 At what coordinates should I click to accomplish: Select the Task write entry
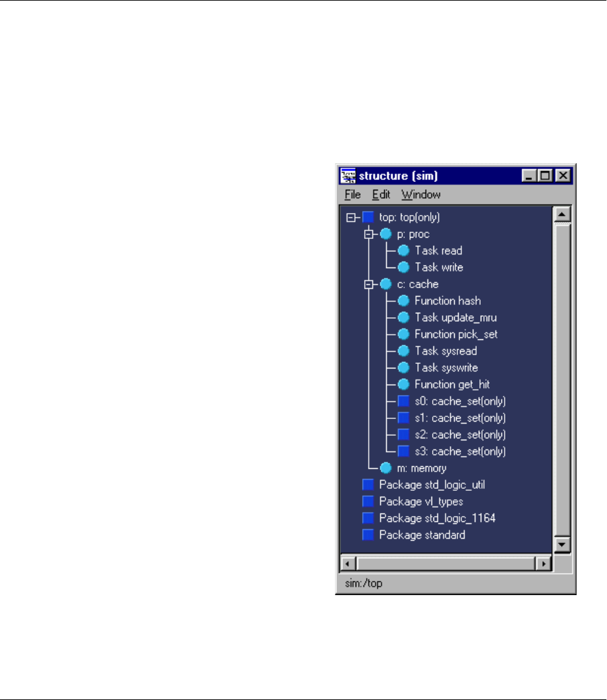(439, 267)
